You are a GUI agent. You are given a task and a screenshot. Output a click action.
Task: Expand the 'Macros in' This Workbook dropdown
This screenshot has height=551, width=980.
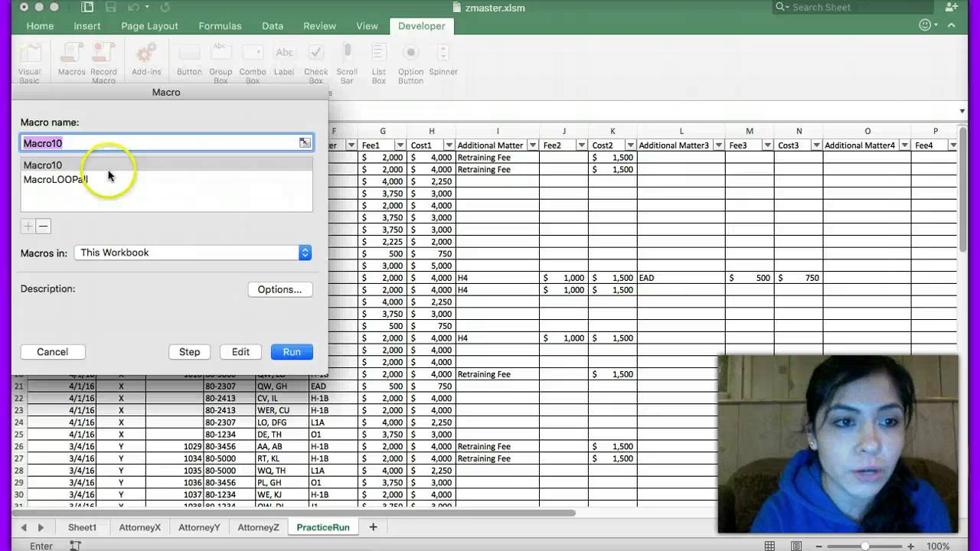[x=305, y=253]
